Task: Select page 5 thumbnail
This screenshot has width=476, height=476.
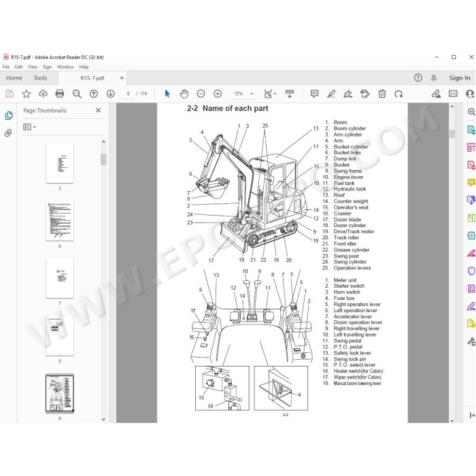Action: (x=60, y=163)
